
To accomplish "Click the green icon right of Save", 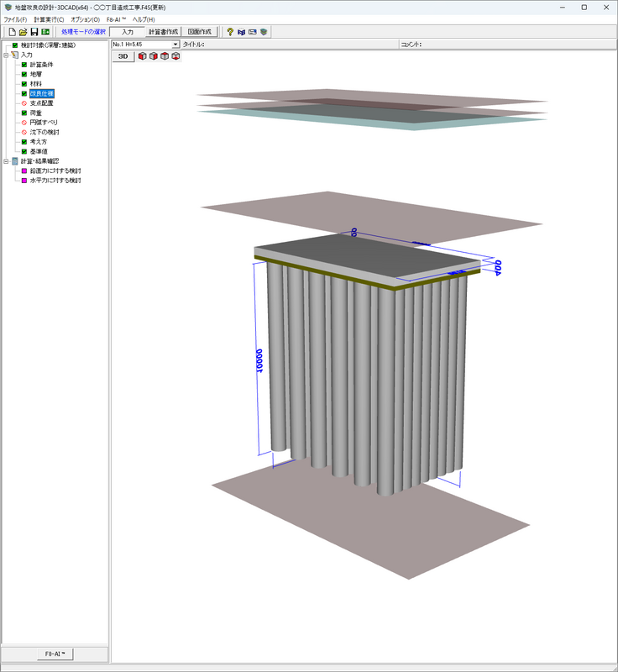I will [x=45, y=32].
